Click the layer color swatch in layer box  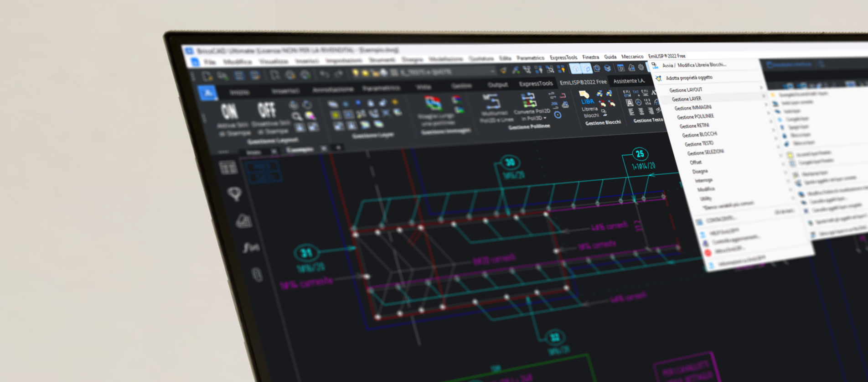[x=393, y=72]
